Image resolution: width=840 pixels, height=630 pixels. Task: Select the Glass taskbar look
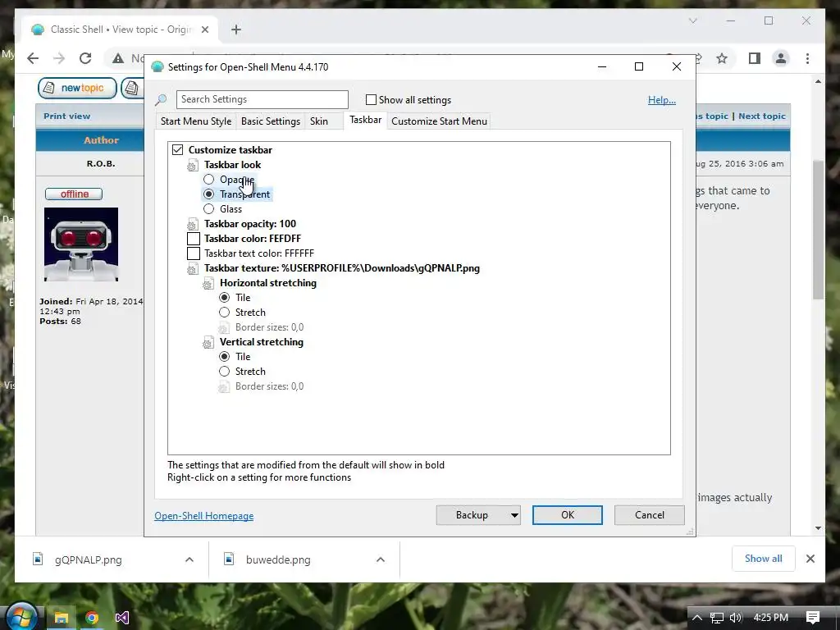pos(209,209)
